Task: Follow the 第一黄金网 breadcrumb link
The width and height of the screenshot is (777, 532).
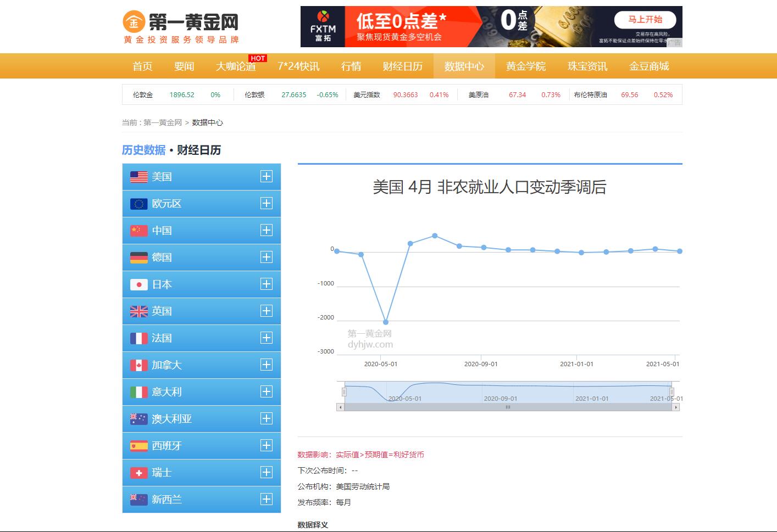Action: [163, 122]
